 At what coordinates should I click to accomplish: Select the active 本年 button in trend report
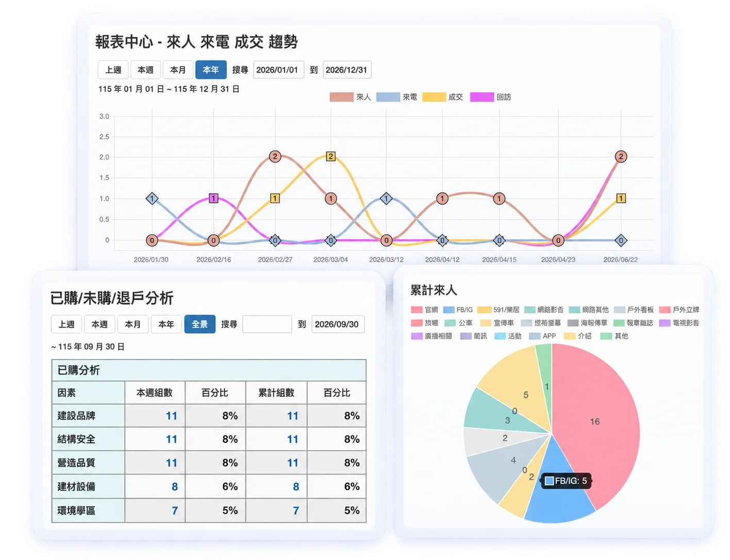211,70
